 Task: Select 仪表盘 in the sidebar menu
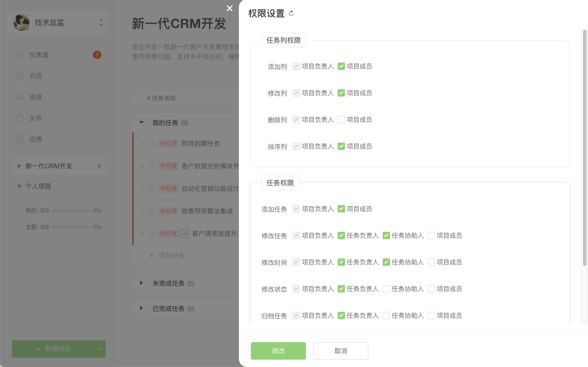(x=59, y=55)
